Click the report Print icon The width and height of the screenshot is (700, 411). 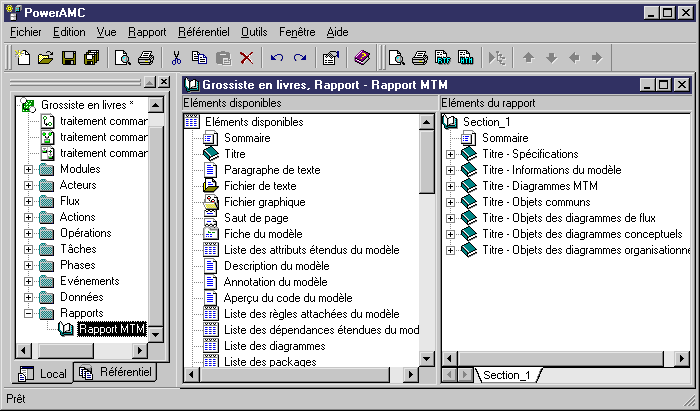pos(420,58)
